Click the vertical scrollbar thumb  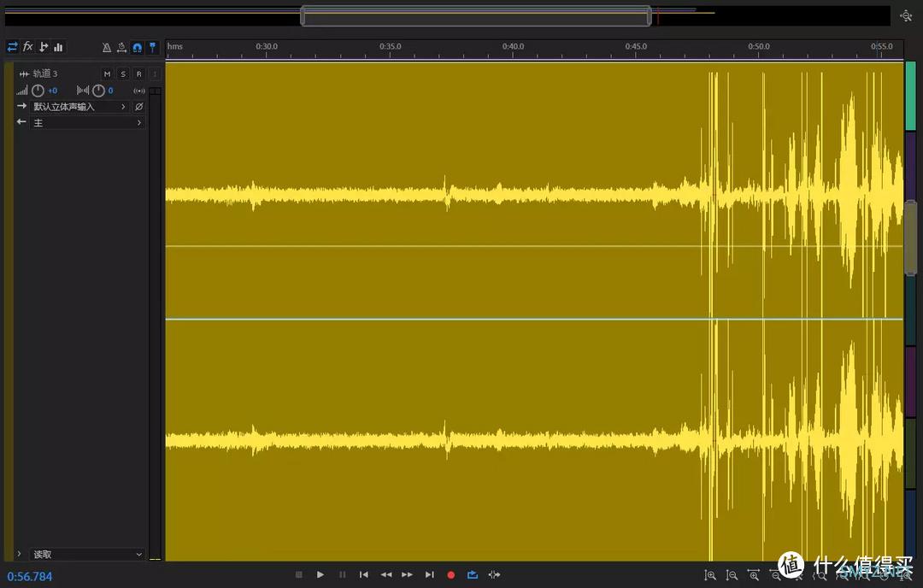pos(910,238)
